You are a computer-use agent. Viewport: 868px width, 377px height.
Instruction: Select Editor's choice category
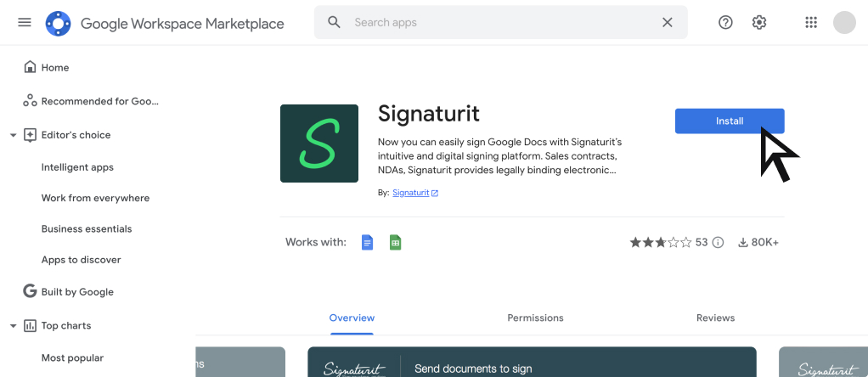(76, 135)
